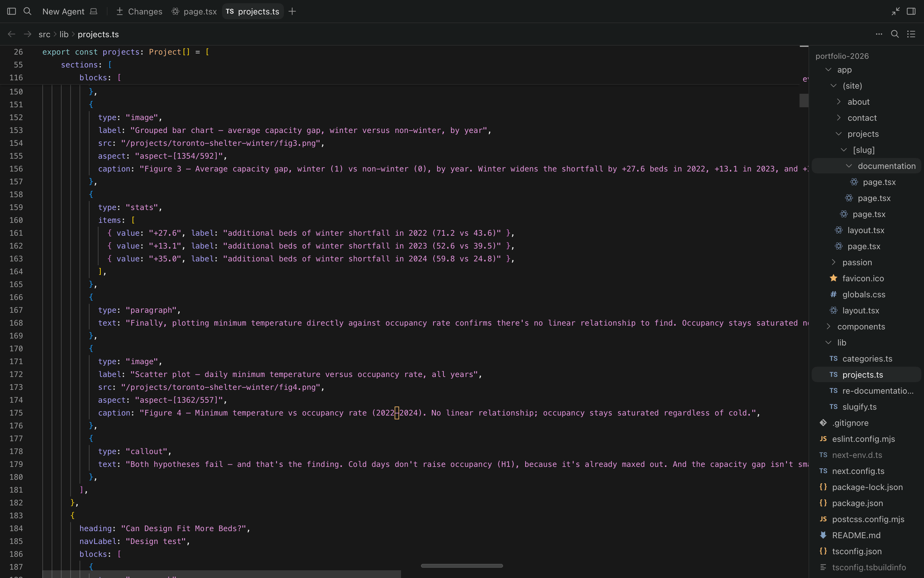This screenshot has width=924, height=578.
Task: Click line number 161 in the gutter
Action: 16,233
